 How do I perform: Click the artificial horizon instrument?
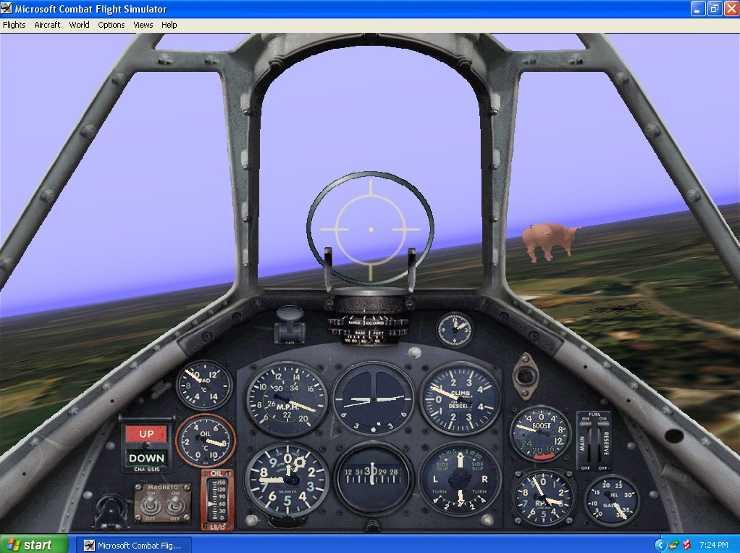pyautogui.click(x=373, y=399)
